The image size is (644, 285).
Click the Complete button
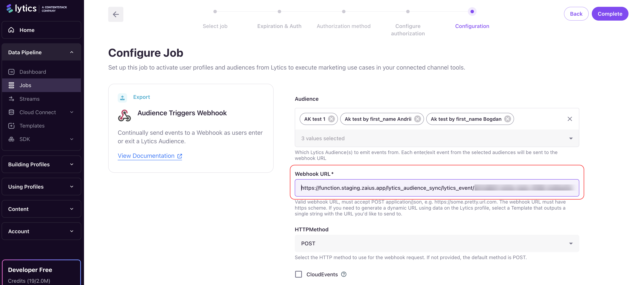click(x=610, y=14)
